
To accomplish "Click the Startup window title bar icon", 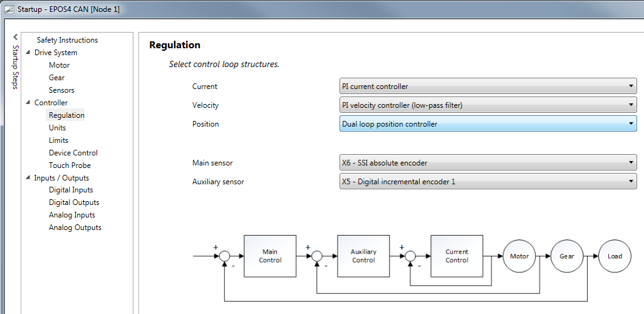I will [x=8, y=9].
